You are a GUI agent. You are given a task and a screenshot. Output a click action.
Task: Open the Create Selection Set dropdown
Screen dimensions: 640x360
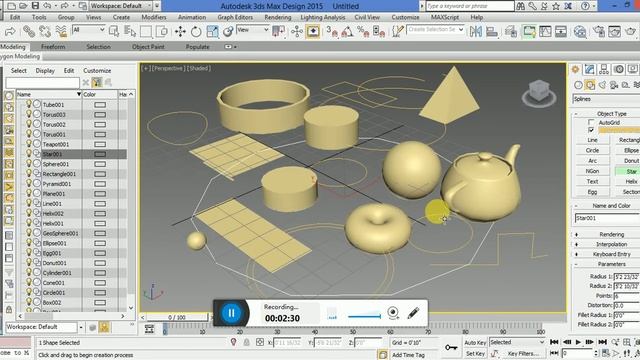[x=436, y=30]
